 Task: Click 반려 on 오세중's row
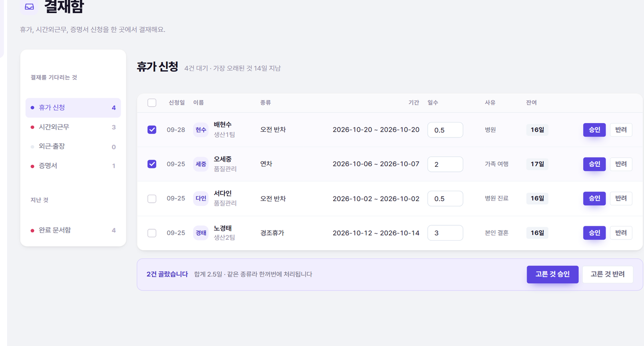click(x=621, y=164)
